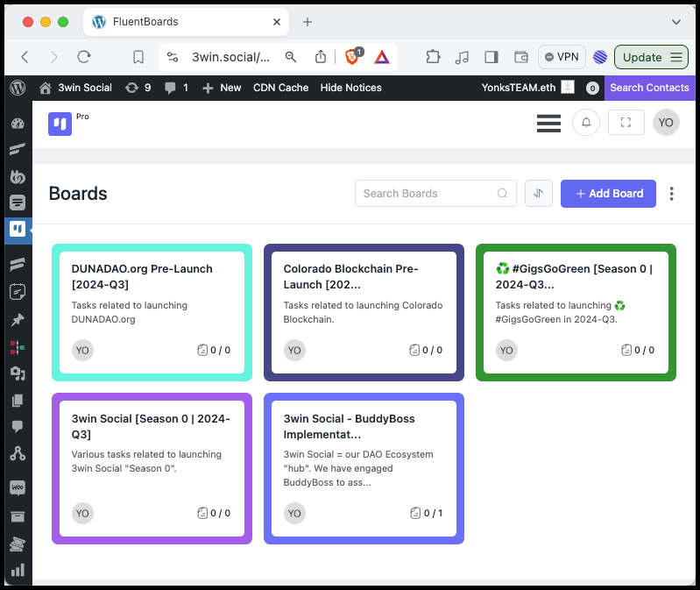This screenshot has width=700, height=590.
Task: Open the network nodes icon in sidebar
Action: (18, 454)
